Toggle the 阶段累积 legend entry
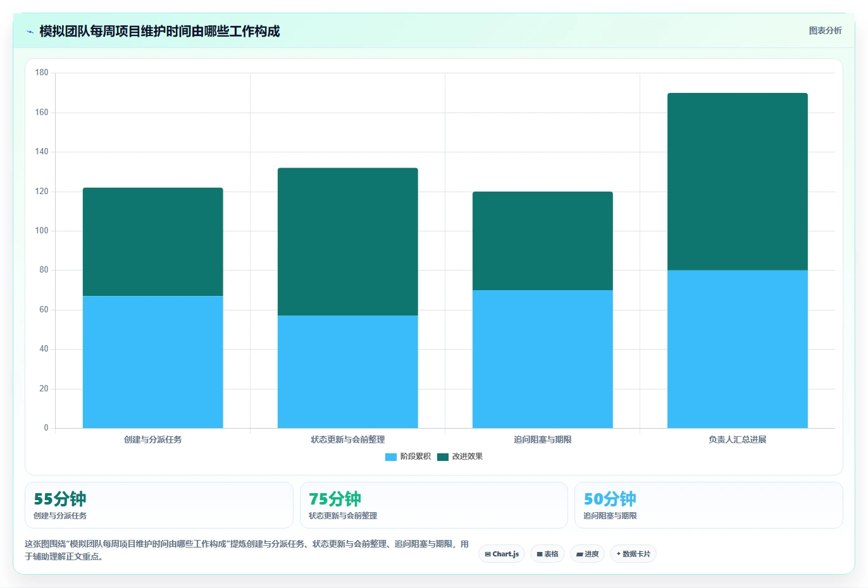 click(408, 456)
